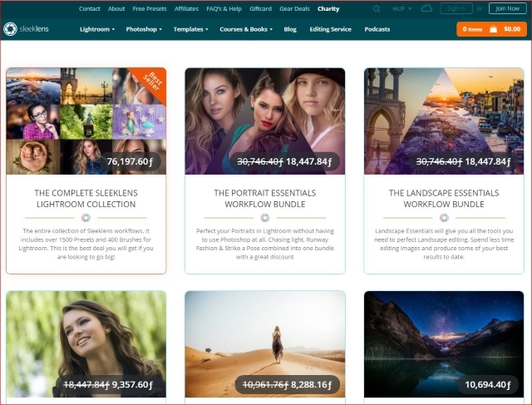Click the Join Now button
The height and width of the screenshot is (405, 532).
pos(508,8)
